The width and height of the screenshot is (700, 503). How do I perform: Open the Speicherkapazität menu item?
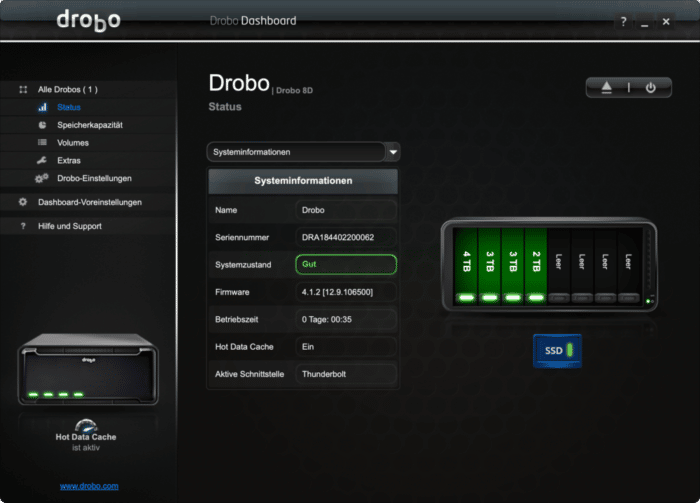[90, 125]
